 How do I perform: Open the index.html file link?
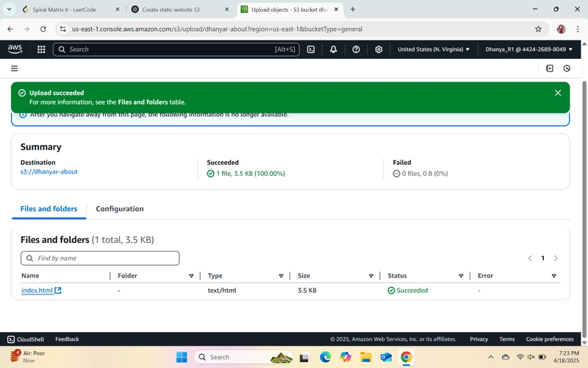tap(37, 290)
